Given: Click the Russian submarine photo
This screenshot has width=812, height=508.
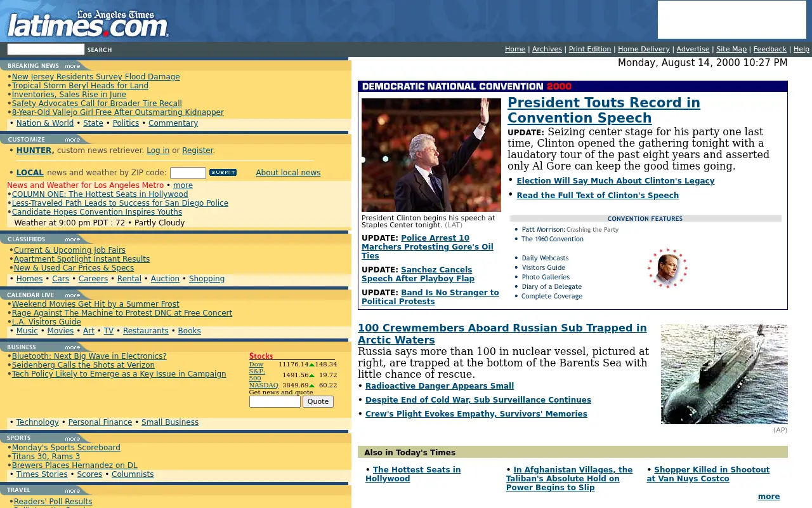Looking at the screenshot, I should click(x=724, y=374).
